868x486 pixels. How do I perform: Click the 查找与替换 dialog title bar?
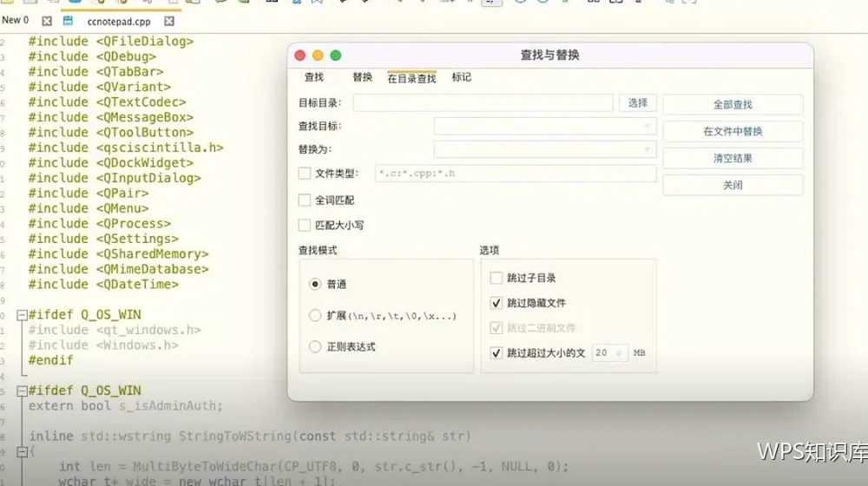(x=549, y=56)
